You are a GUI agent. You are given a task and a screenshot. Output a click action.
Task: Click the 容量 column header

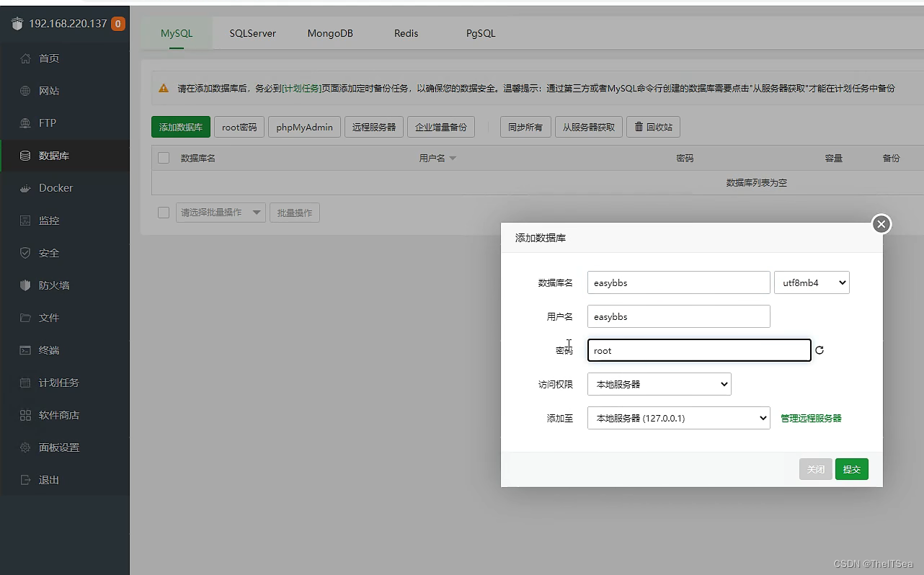tap(834, 158)
